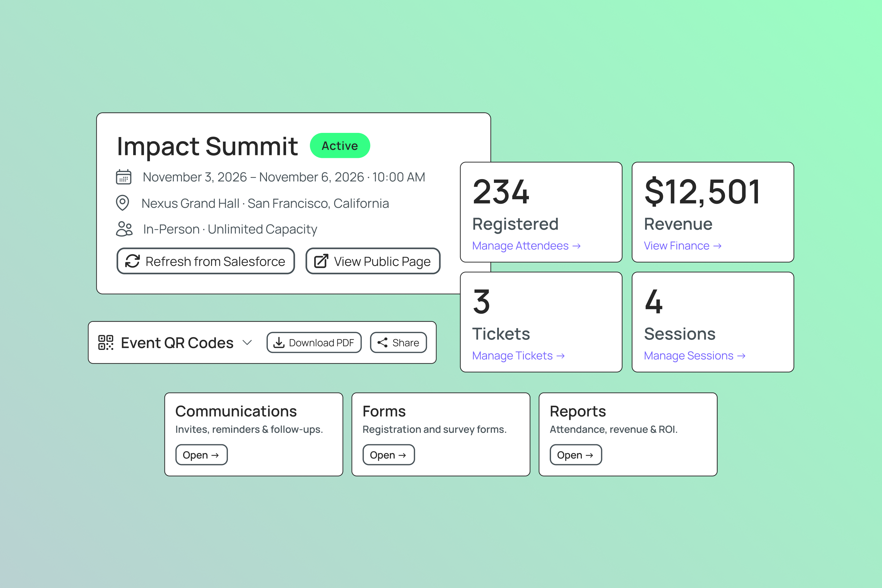The height and width of the screenshot is (588, 882).
Task: Click the Sessions label
Action: (679, 334)
